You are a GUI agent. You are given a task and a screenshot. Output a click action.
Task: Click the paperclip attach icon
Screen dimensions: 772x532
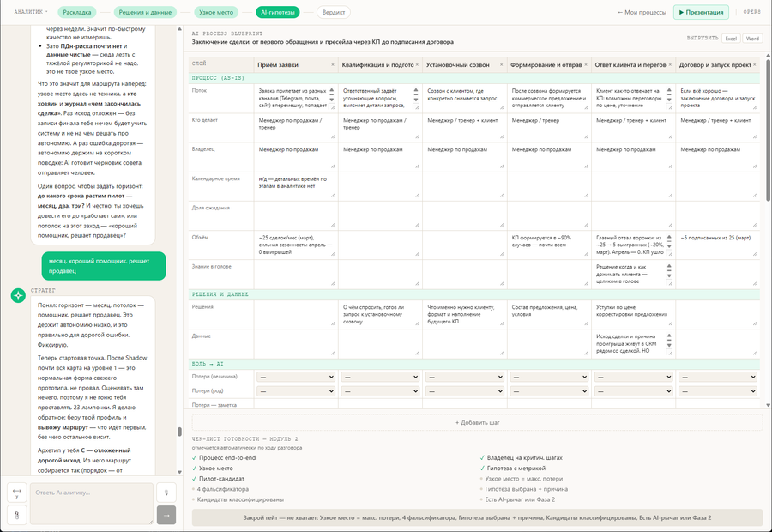(x=17, y=515)
